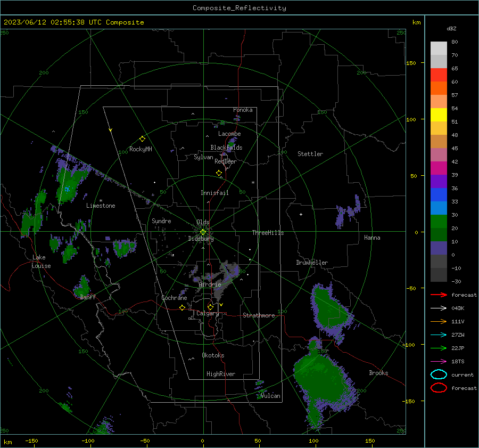
Task: Select the red 65 dBZ color swatch
Action: click(x=439, y=75)
